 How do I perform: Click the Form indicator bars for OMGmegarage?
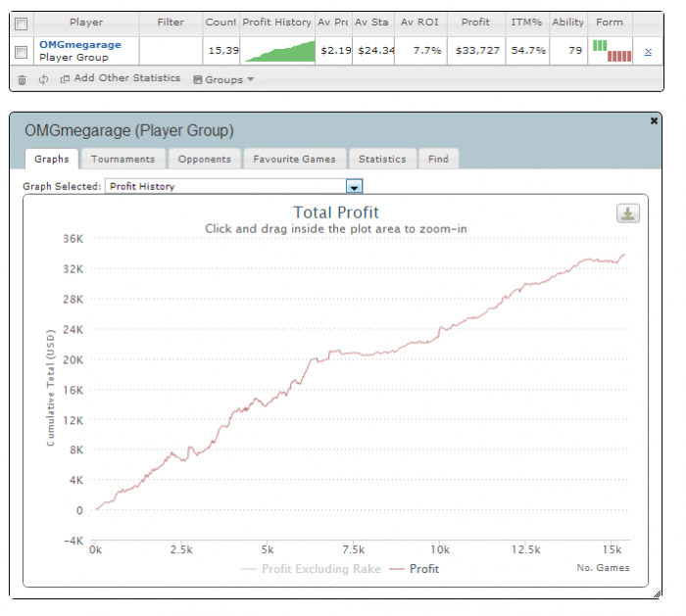point(612,51)
